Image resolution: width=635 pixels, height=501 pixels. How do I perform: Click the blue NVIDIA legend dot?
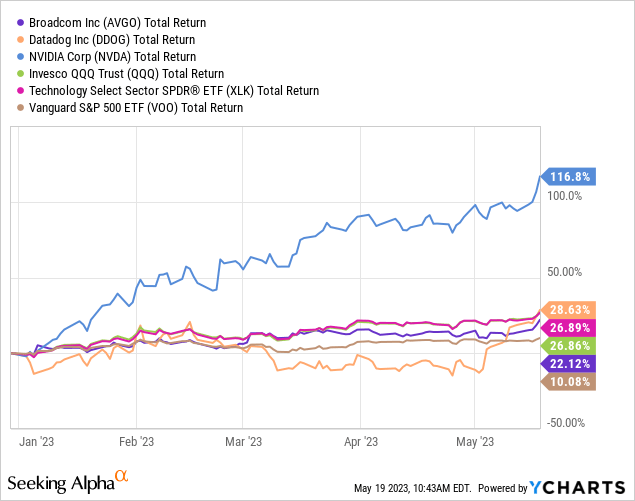20,57
